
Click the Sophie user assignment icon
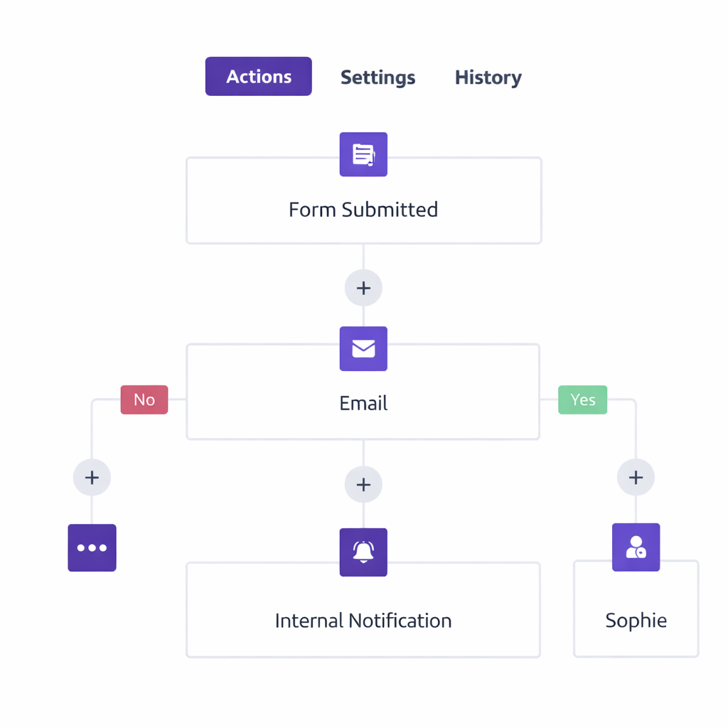[636, 547]
